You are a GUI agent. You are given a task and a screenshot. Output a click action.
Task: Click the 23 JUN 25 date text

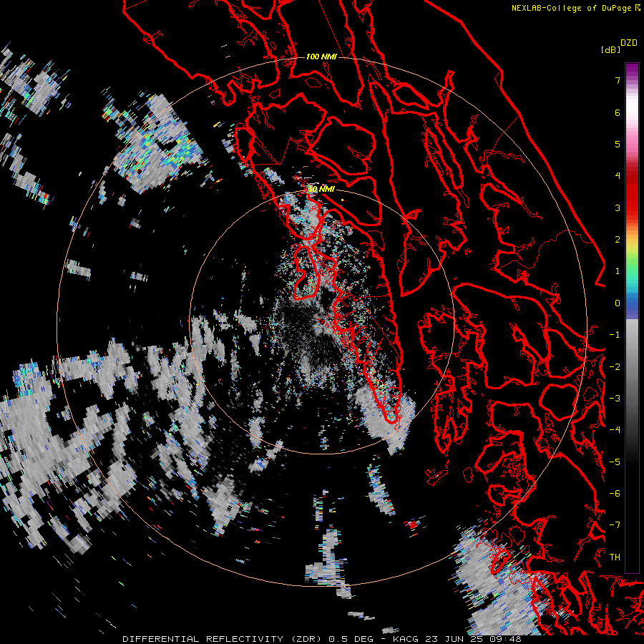click(x=454, y=639)
